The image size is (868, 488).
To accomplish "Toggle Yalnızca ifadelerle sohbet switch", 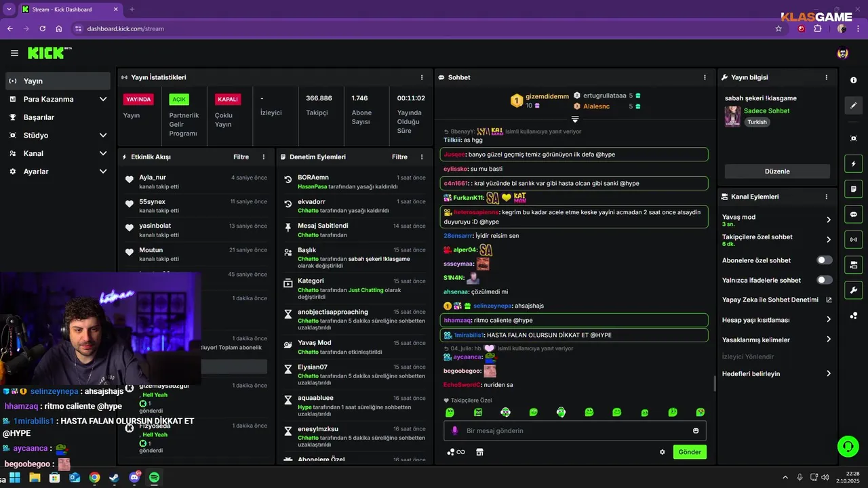I will click(825, 280).
